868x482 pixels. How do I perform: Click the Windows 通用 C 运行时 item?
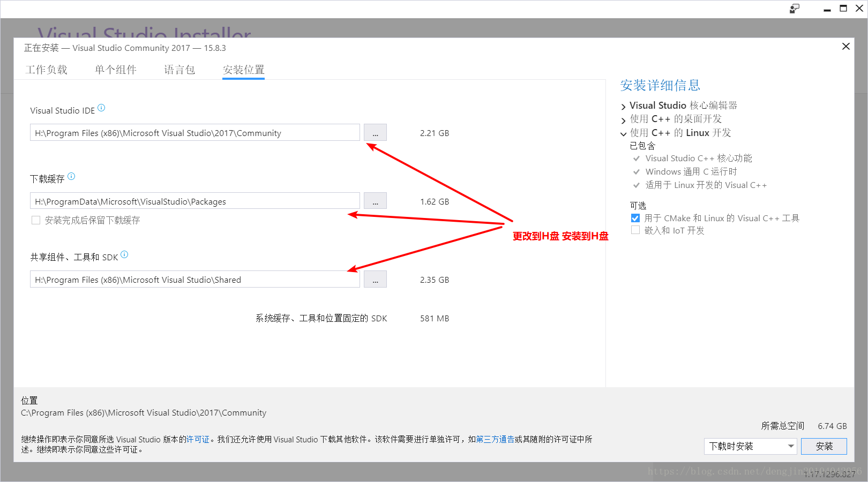click(x=691, y=172)
